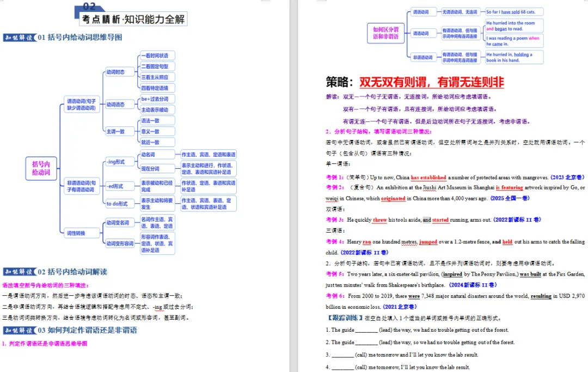Click the mind map node '主谓一致'

[x=119, y=131]
